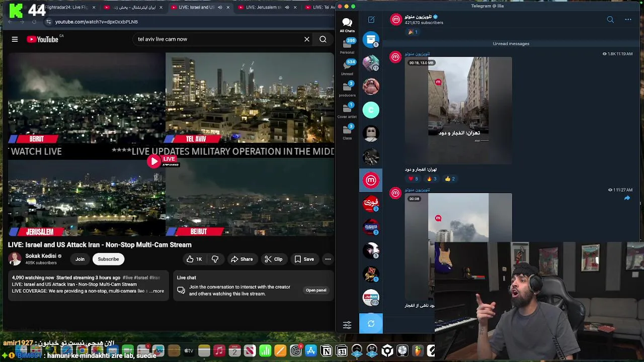Open the Cover artist chat folder
Image resolution: width=644 pixels, height=362 pixels.
click(x=347, y=111)
